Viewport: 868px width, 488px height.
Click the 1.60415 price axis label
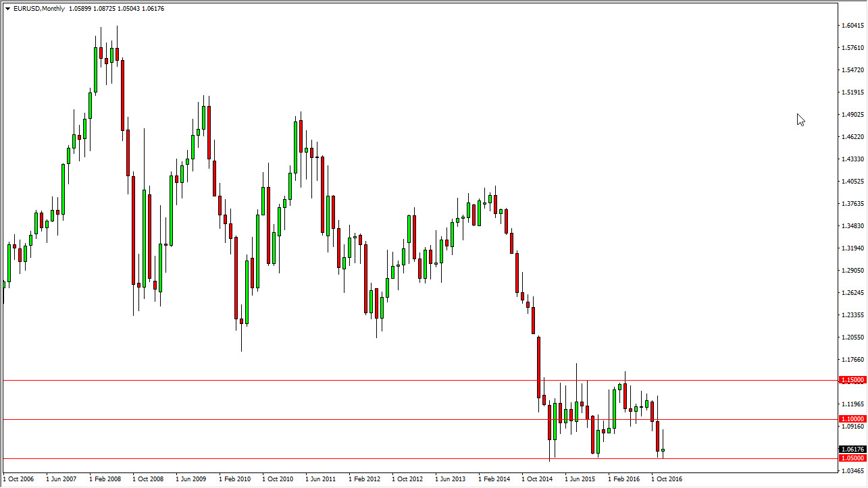point(852,26)
